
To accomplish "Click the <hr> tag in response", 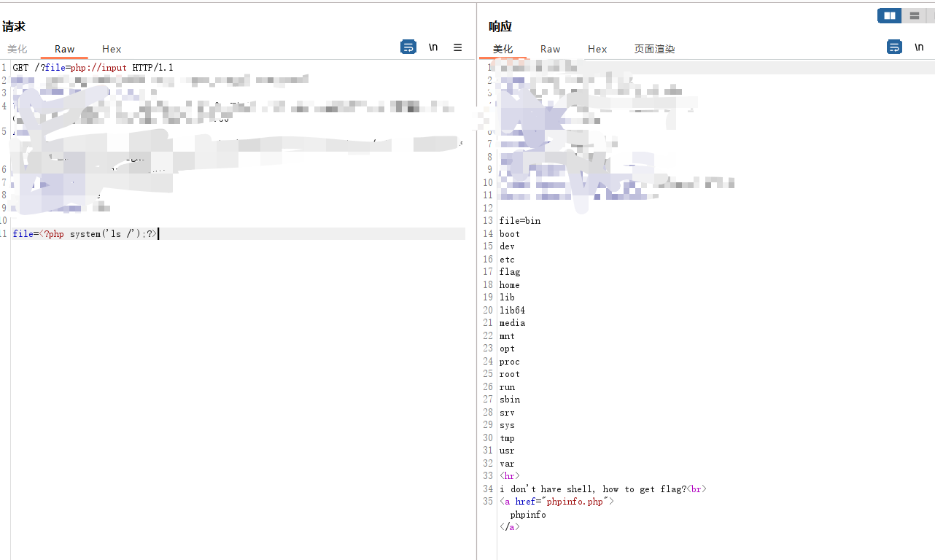I will 510,476.
